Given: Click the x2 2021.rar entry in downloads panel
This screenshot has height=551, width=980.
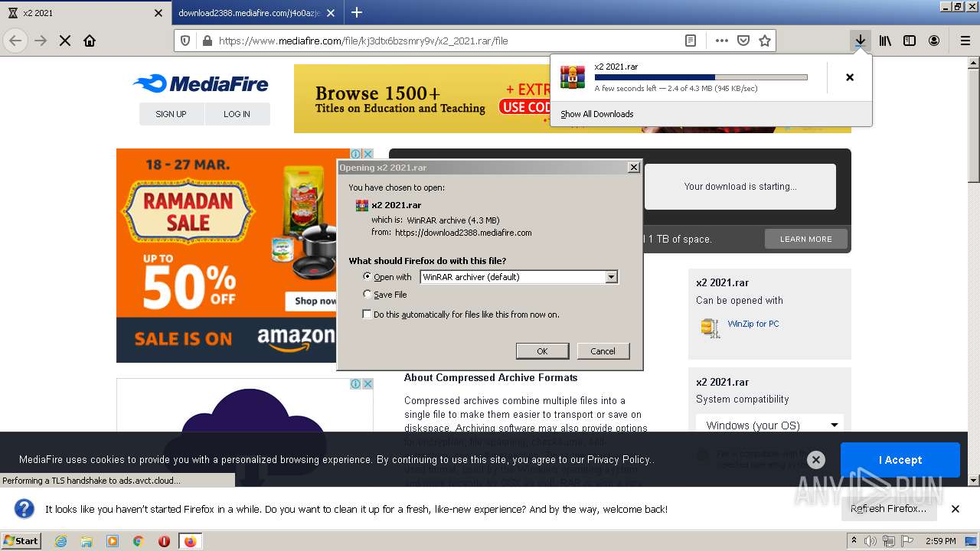Looking at the screenshot, I should 710,77.
